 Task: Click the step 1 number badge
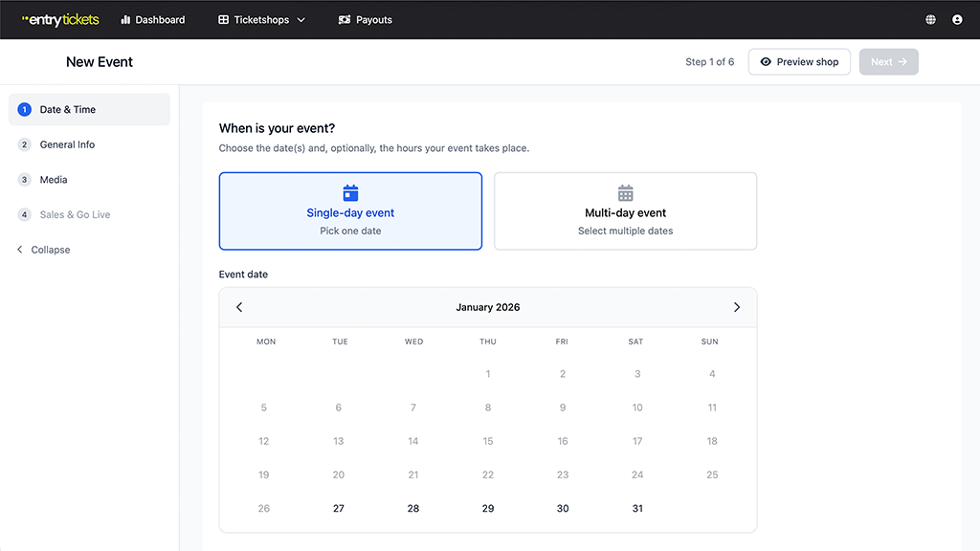[x=25, y=110]
